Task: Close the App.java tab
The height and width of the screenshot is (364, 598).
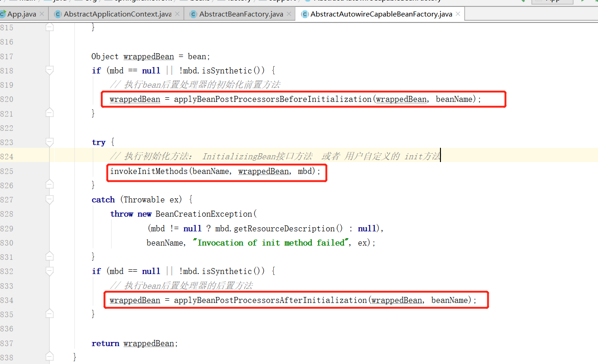Action: 42,14
